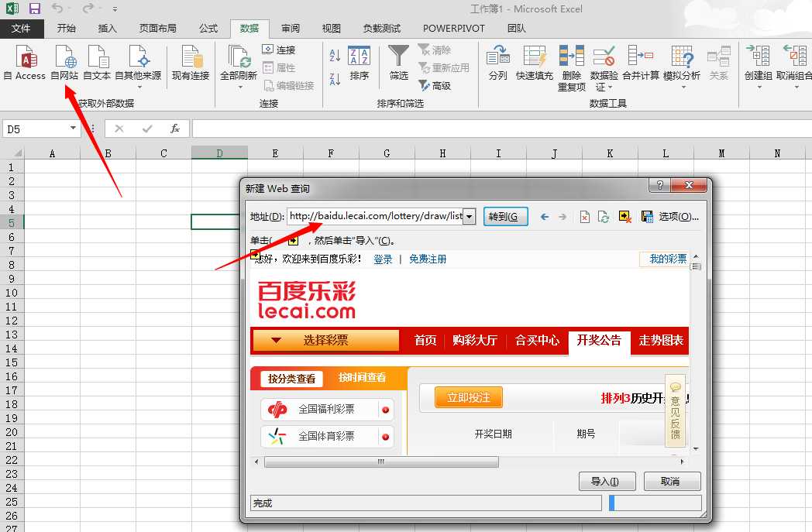Click horizontal scrollbar in Web Query preview
This screenshot has width=812, height=532.
[382, 462]
